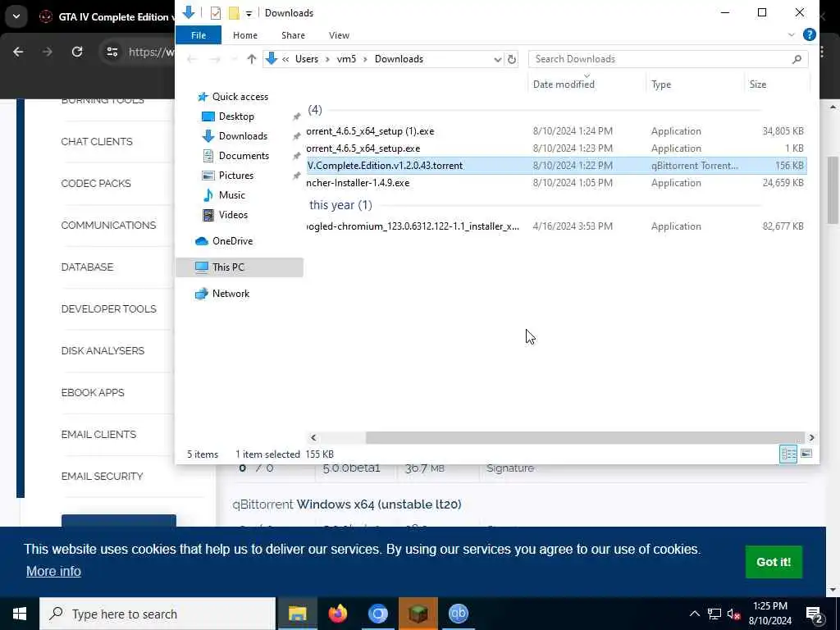Open Music in the navigation pane
840x630 pixels.
tap(231, 195)
